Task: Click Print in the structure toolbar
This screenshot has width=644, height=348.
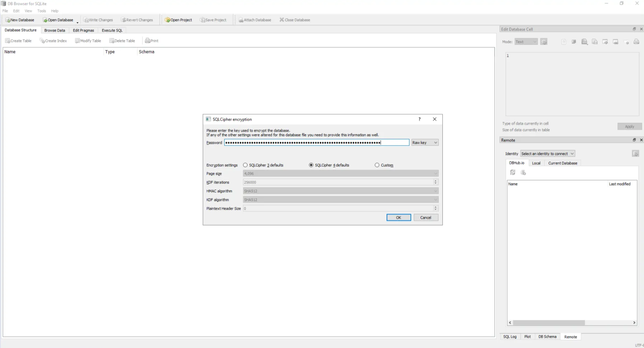Action: coord(152,41)
